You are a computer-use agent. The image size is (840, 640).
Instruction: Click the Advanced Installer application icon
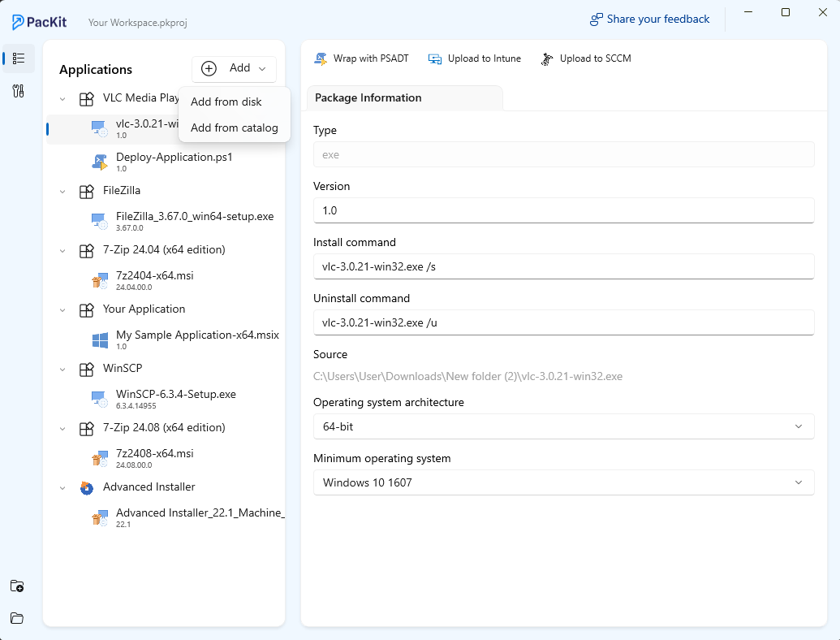pyautogui.click(x=86, y=488)
